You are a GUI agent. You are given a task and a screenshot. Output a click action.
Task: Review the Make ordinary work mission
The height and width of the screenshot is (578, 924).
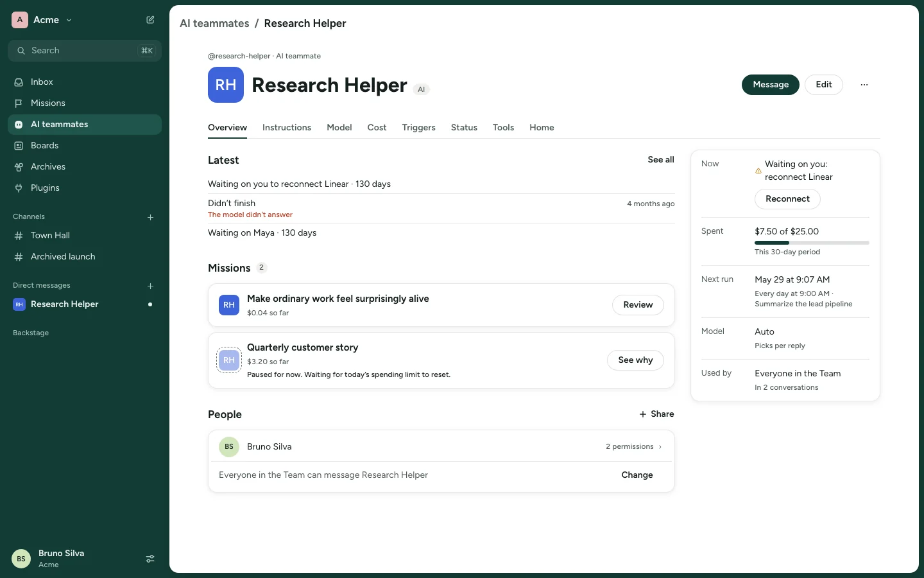click(638, 305)
